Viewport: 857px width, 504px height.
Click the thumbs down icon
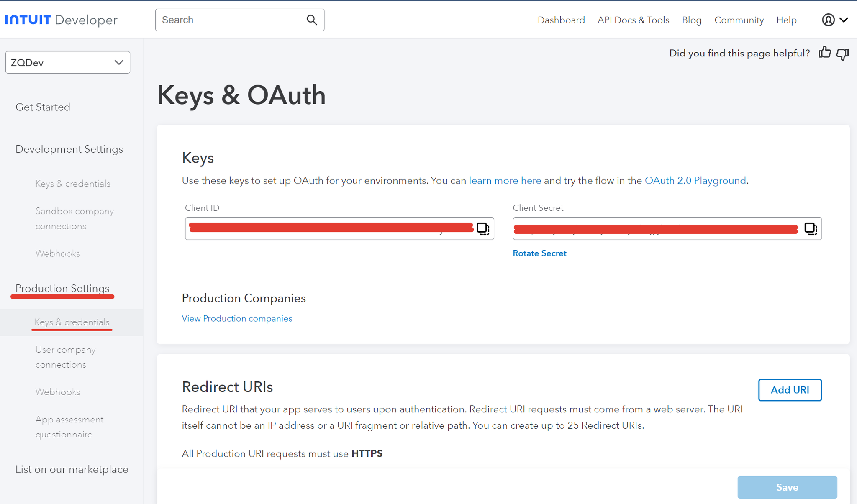[842, 54]
